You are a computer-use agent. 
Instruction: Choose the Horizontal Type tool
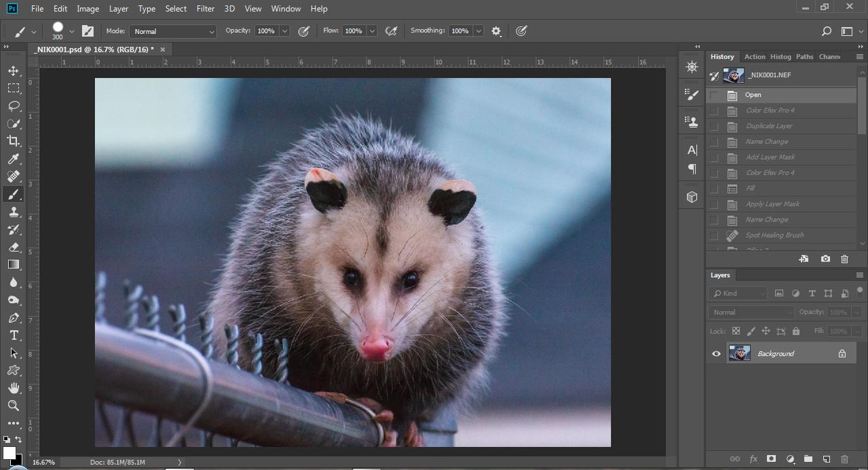coord(14,336)
